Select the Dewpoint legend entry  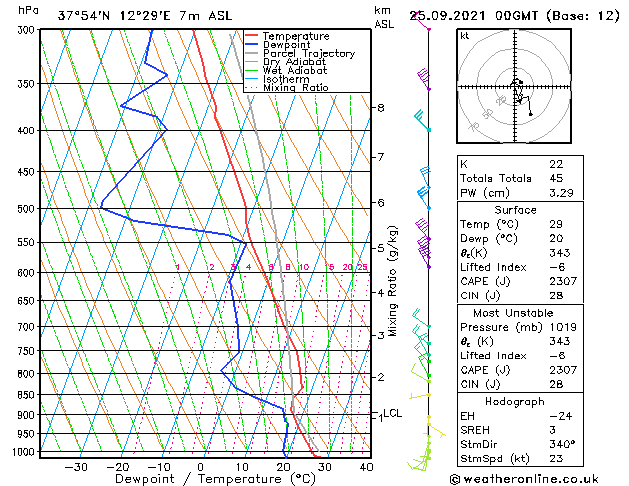tap(286, 45)
